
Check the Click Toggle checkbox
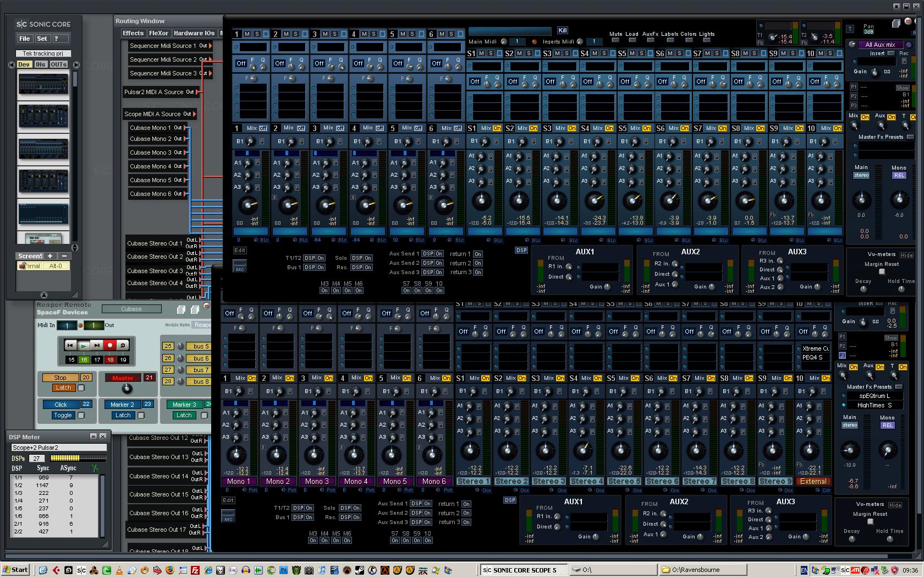[81, 416]
